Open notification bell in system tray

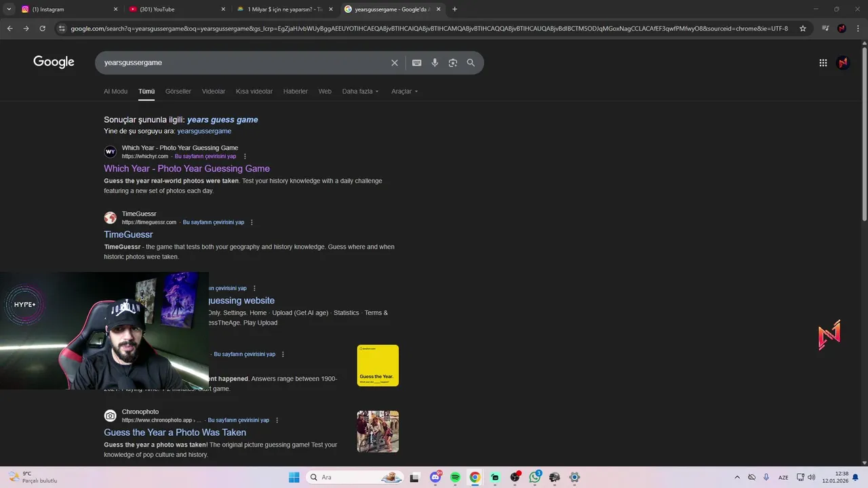tap(855, 477)
